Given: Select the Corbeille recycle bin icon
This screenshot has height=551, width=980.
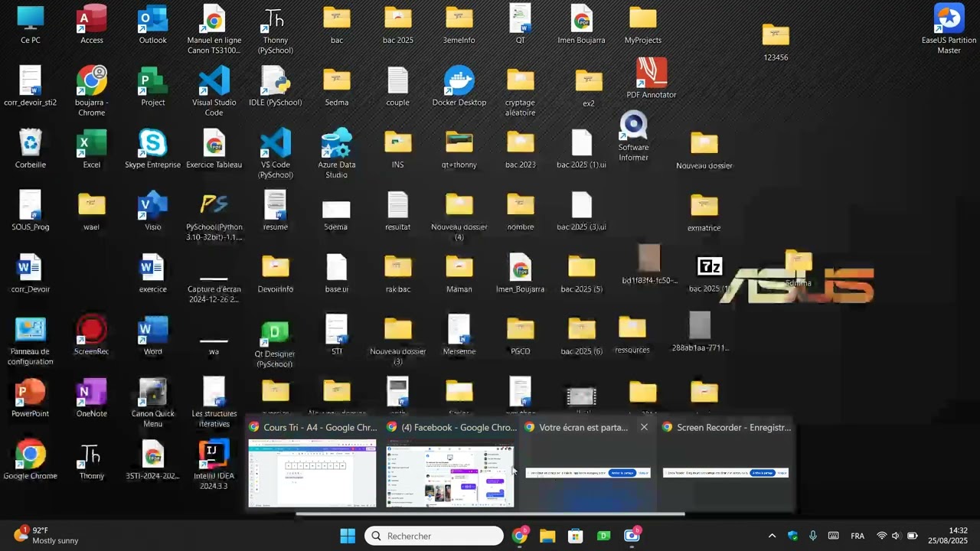Looking at the screenshot, I should click(31, 148).
